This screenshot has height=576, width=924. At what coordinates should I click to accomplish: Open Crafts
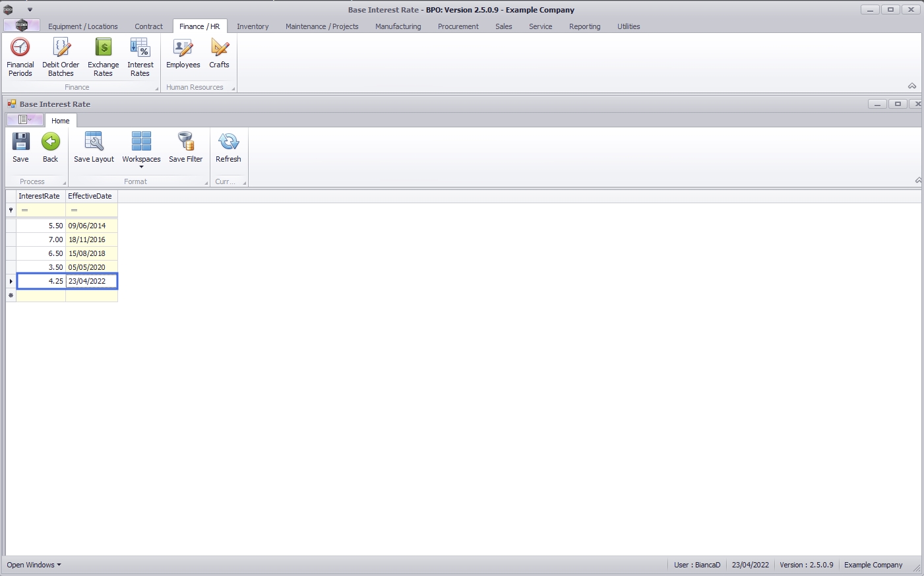[220, 53]
